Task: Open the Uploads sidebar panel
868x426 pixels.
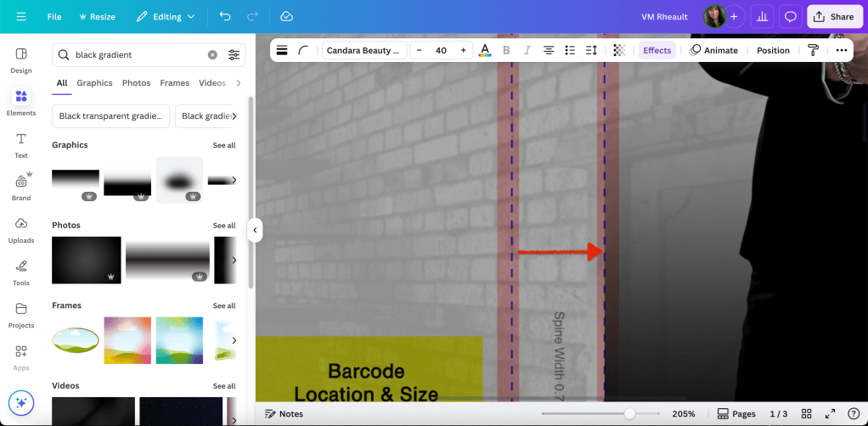Action: [x=21, y=228]
